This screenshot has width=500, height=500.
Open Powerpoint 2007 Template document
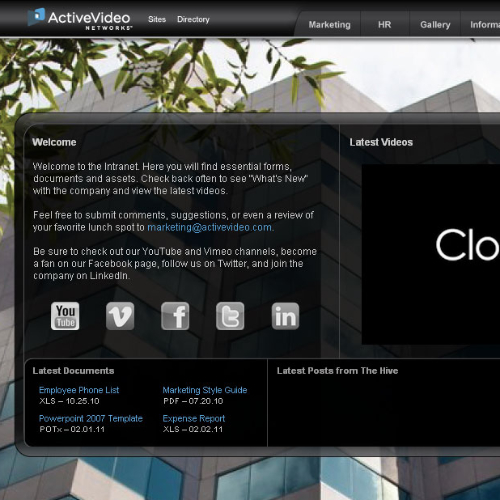(91, 418)
